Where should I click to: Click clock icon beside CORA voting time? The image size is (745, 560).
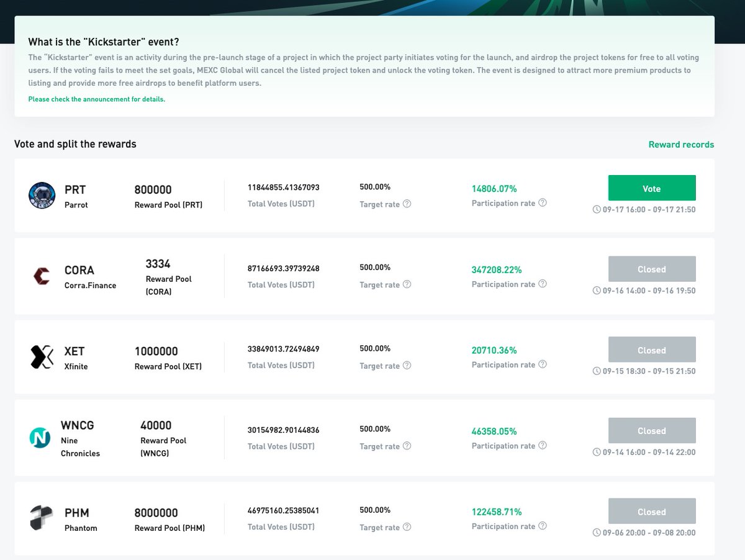click(x=597, y=291)
